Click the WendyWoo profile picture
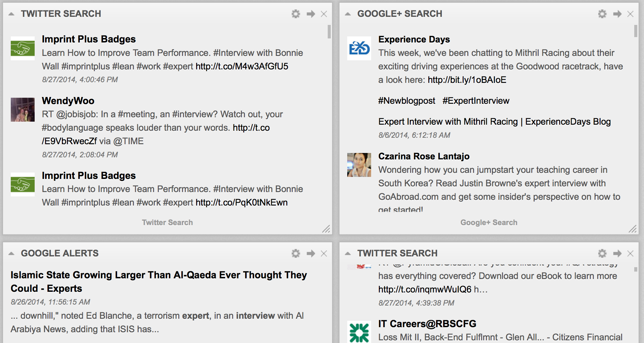This screenshot has height=343, width=644. pos(23,110)
